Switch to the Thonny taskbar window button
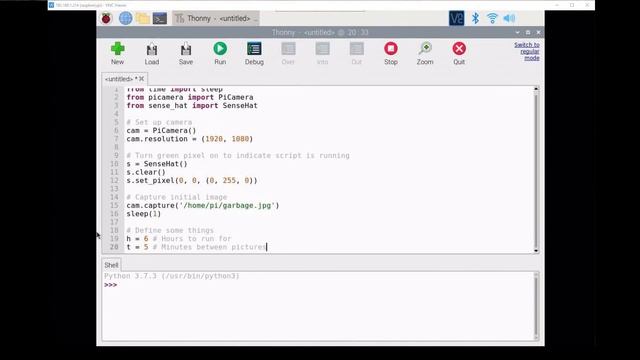Screen dimensions: 640x360 [216, 18]
